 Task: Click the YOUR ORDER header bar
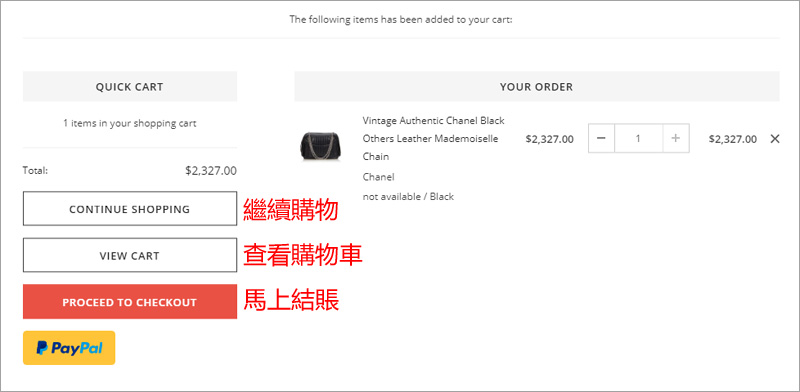[x=537, y=87]
